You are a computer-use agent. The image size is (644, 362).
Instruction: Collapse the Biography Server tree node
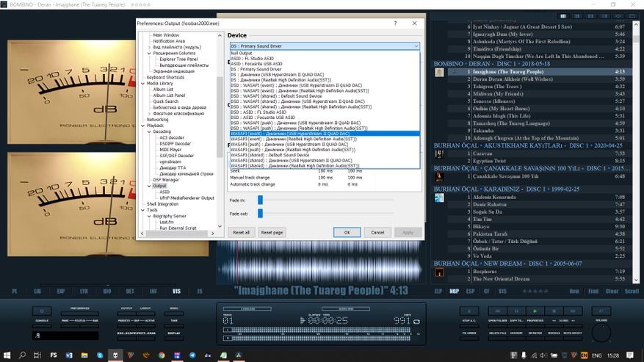tap(149, 216)
